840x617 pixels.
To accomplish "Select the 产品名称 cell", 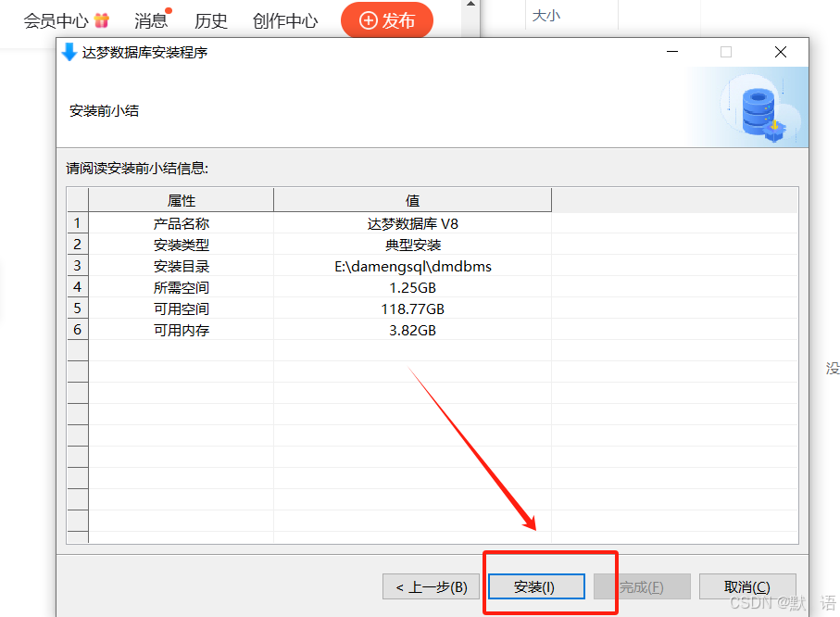I will tap(182, 223).
